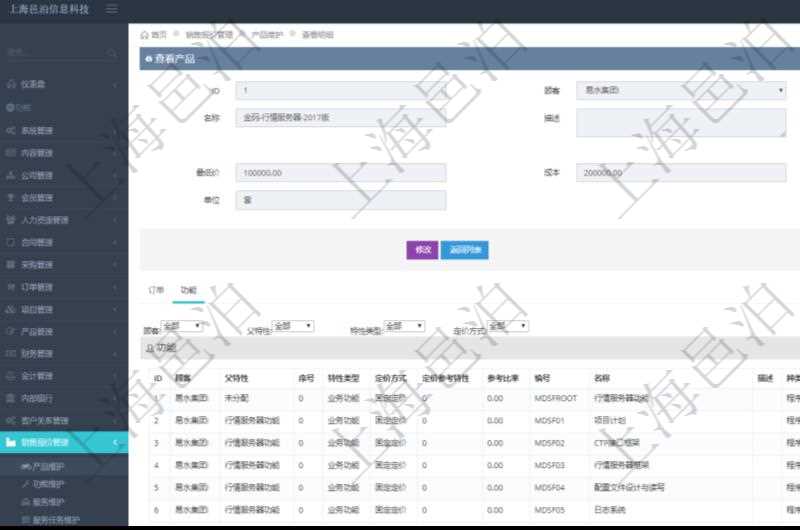The image size is (800, 530).
Task: Open 产品维护 submenu item
Action: [x=49, y=467]
